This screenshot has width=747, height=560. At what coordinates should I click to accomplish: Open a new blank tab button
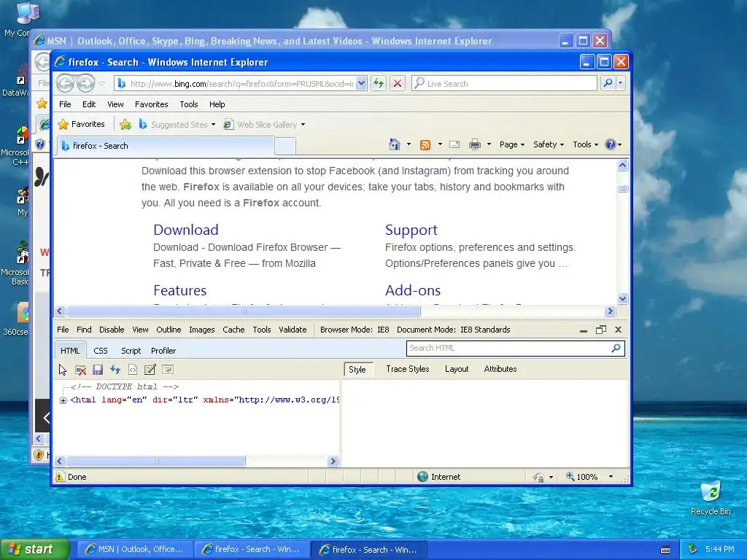click(285, 146)
